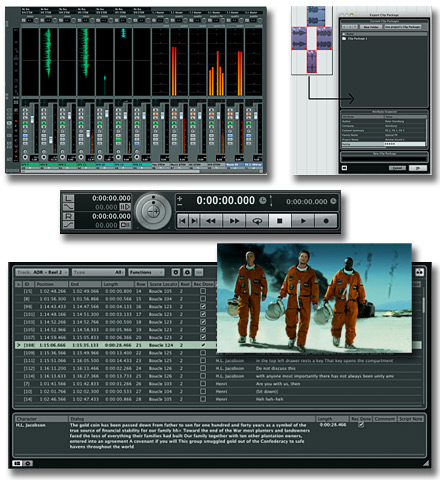Click the Rewind button in the transport
This screenshot has width=440, height=480.
coord(211,221)
